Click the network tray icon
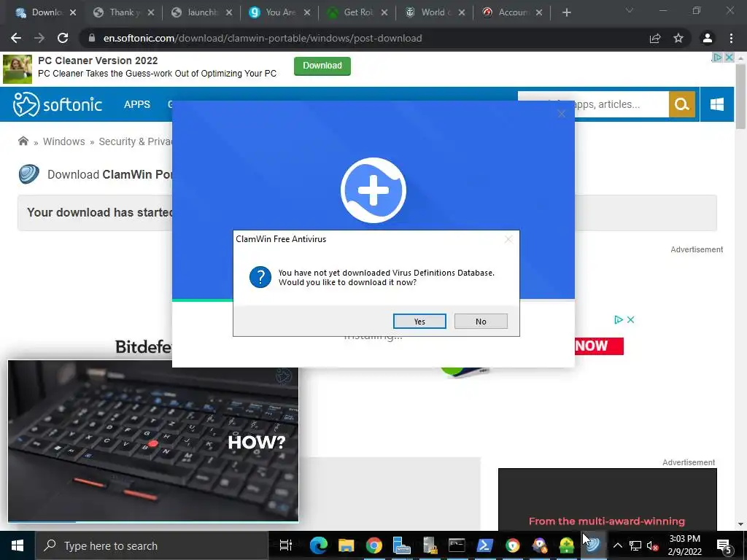Viewport: 747px width, 560px height. (x=635, y=545)
